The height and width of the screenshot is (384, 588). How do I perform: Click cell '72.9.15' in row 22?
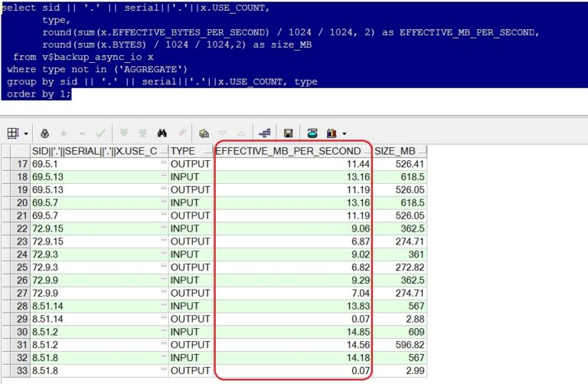pos(100,228)
